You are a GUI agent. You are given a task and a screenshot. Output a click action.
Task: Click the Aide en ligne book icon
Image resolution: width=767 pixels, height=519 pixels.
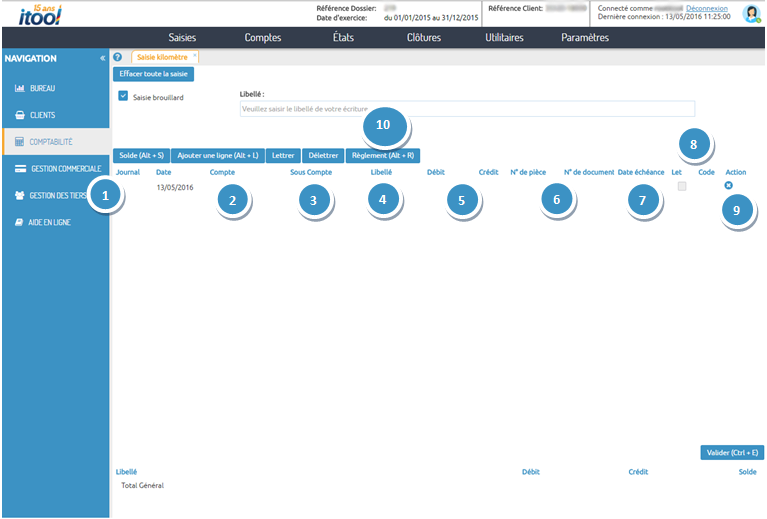(x=19, y=222)
